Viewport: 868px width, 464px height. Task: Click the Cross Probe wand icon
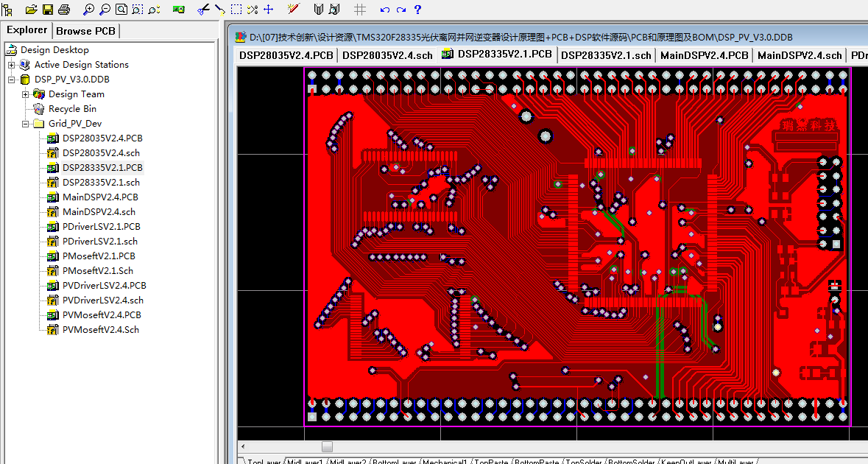294,9
